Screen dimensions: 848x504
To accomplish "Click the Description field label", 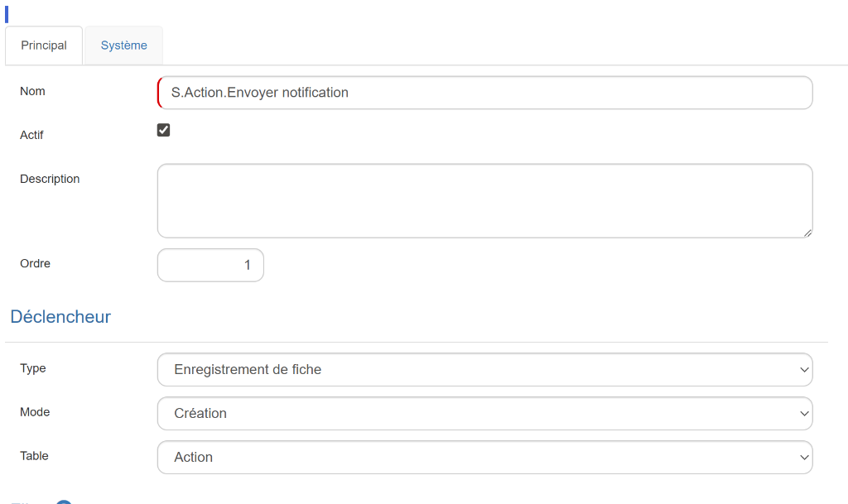I will click(50, 179).
